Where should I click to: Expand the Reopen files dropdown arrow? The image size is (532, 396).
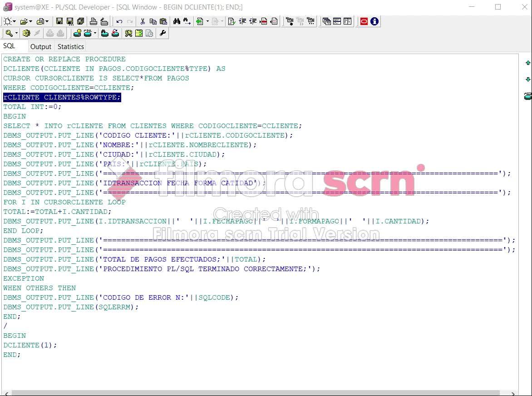[x=47, y=21]
